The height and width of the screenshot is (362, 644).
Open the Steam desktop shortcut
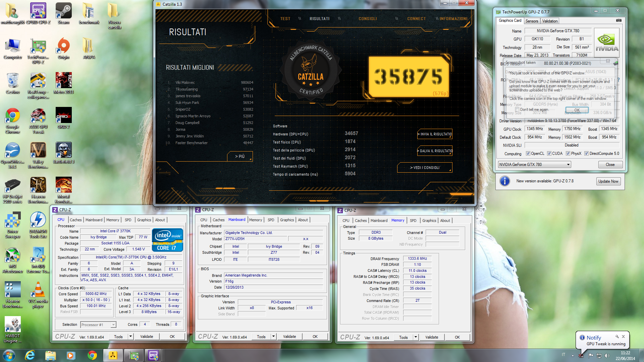coord(63,13)
